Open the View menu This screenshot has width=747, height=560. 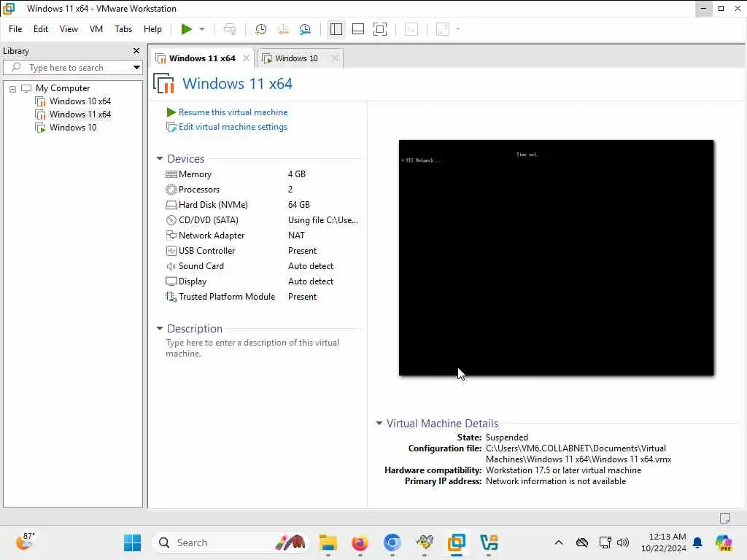pos(69,29)
